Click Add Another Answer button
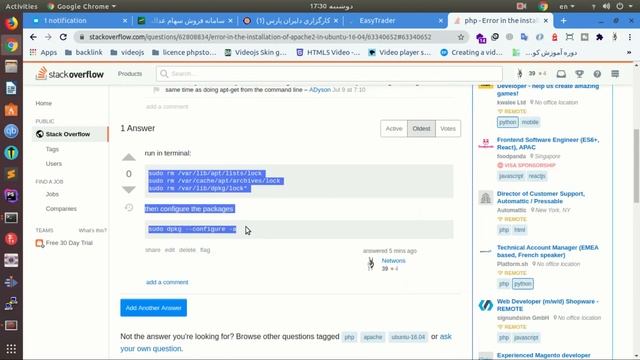Screen dimensions: 640x360 coord(153,308)
